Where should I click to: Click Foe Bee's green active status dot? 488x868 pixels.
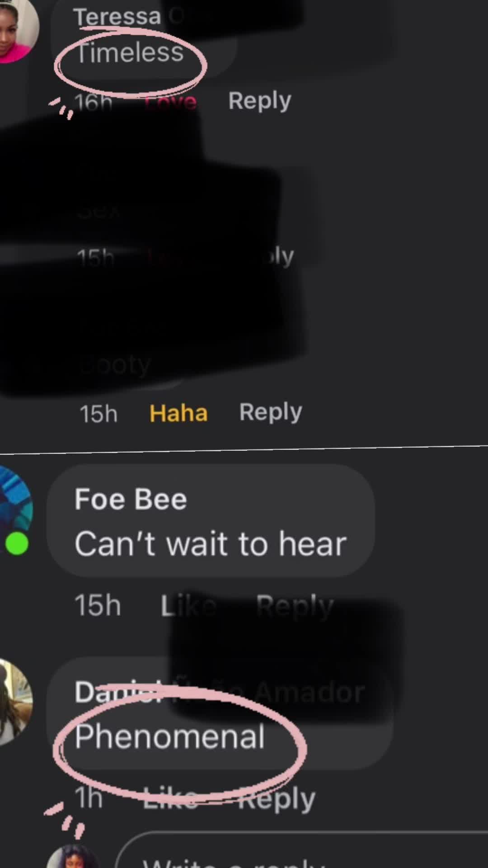tap(17, 543)
